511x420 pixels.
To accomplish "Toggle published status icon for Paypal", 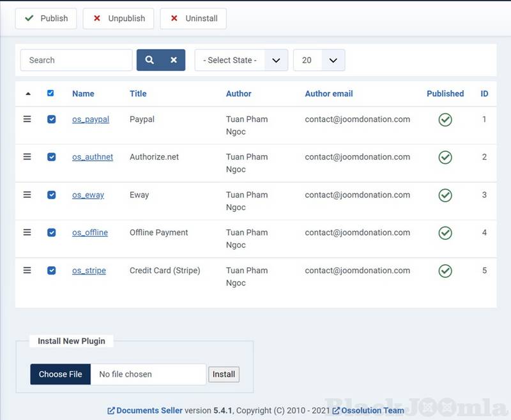I will point(445,119).
